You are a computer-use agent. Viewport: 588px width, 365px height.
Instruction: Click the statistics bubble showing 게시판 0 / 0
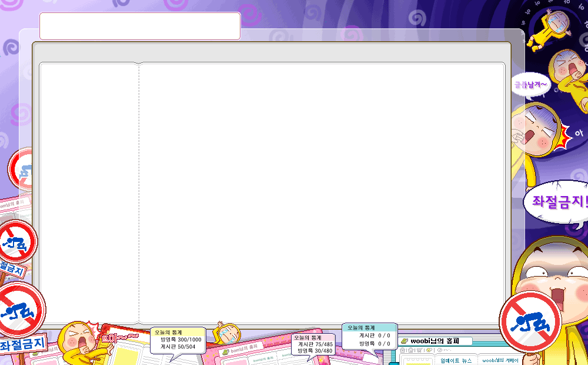[x=370, y=336]
